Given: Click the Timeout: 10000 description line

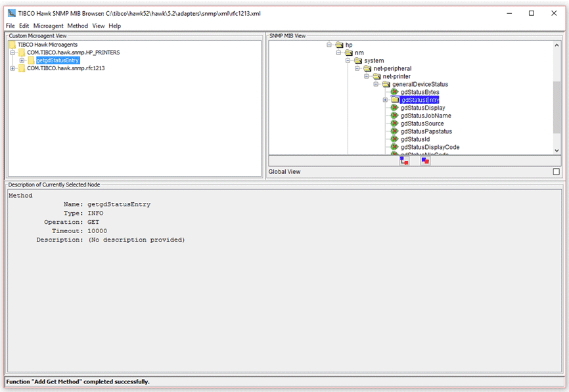Looking at the screenshot, I should click(x=79, y=231).
